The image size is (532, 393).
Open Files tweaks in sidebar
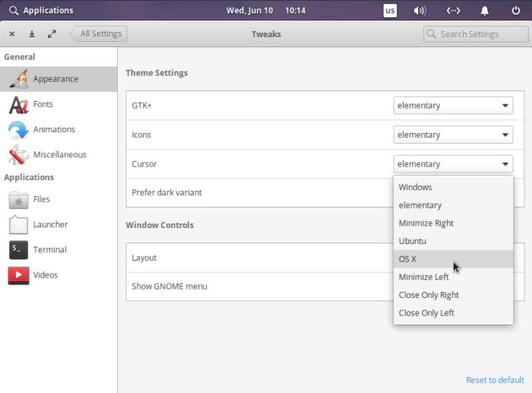[19, 199]
